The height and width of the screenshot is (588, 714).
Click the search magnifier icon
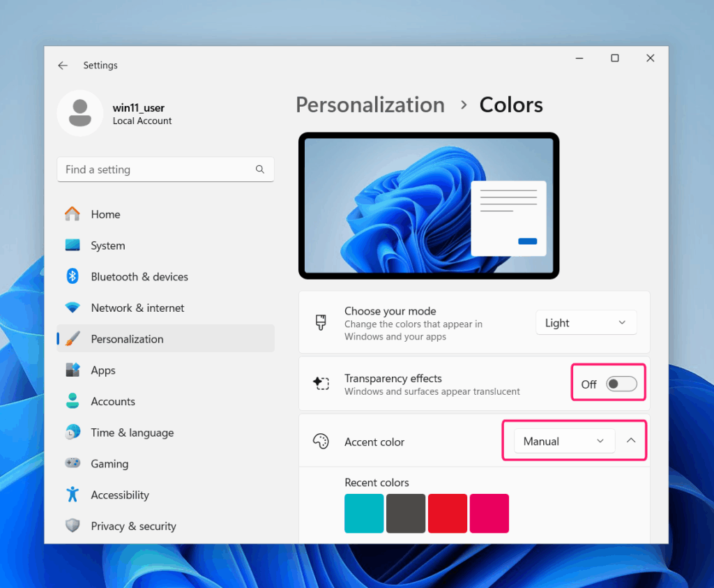point(260,169)
